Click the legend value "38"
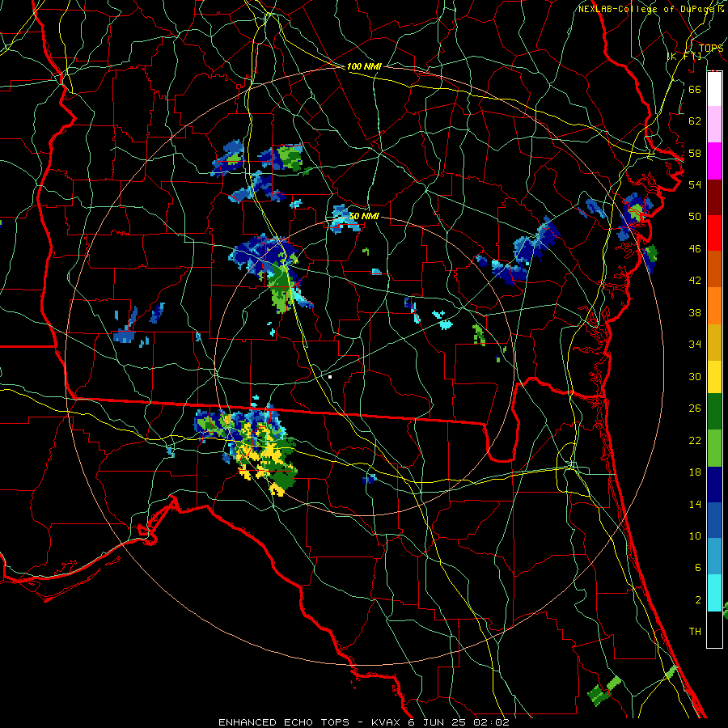Image resolution: width=728 pixels, height=728 pixels. [695, 312]
